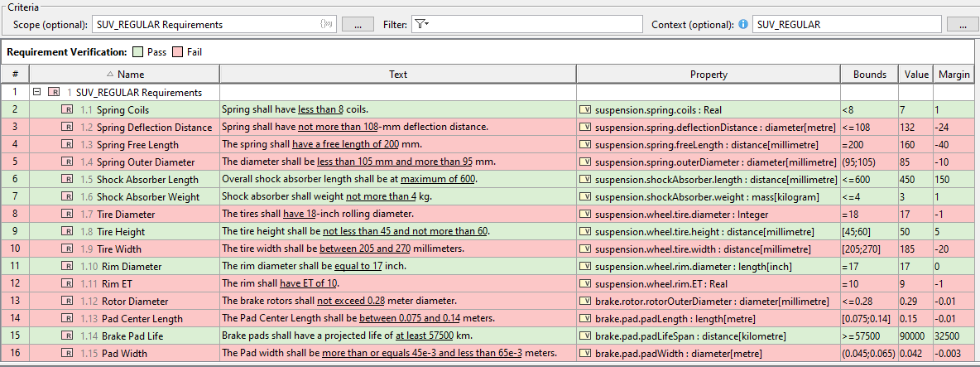
Task: Click the Context ellipsis browse button
Action: (963, 25)
